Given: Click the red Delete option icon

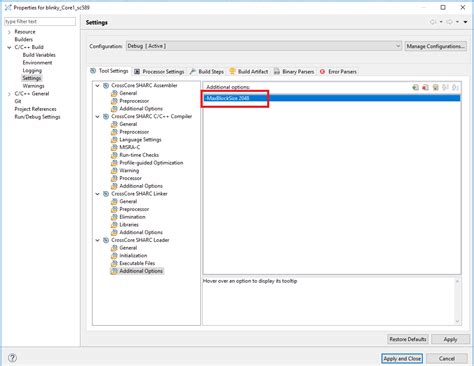Looking at the screenshot, I should coord(425,87).
